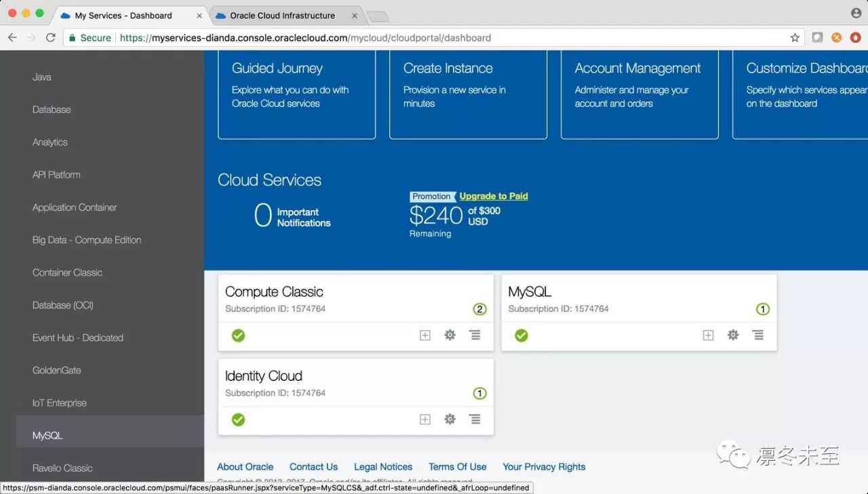The width and height of the screenshot is (868, 494).
Task: Open the action menu icon on MySQL card
Action: [x=757, y=335]
